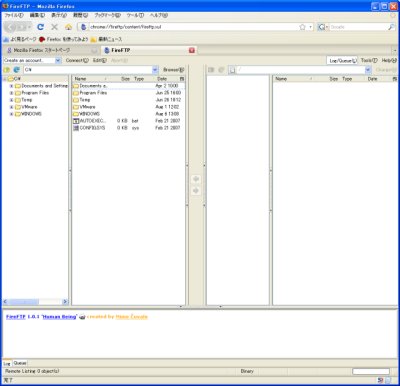
Task: Open the address bar bookmark dropdown arrow
Action: tap(311, 27)
